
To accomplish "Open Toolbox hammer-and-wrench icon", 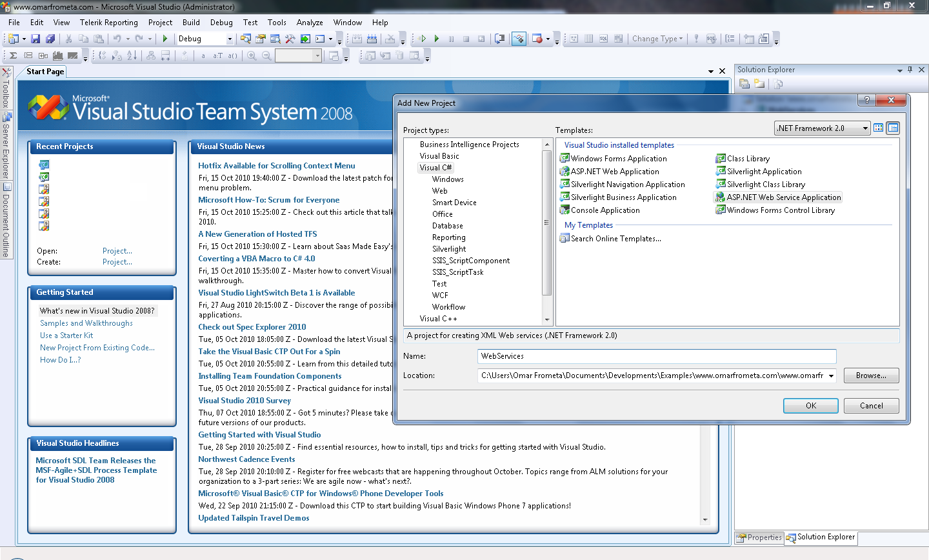I will pyautogui.click(x=290, y=39).
